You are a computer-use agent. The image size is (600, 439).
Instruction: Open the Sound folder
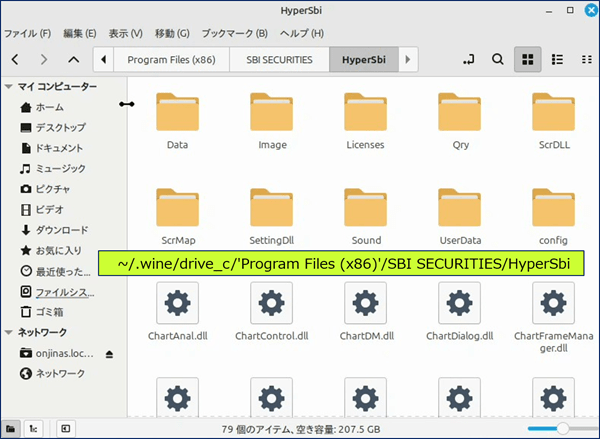(365, 217)
